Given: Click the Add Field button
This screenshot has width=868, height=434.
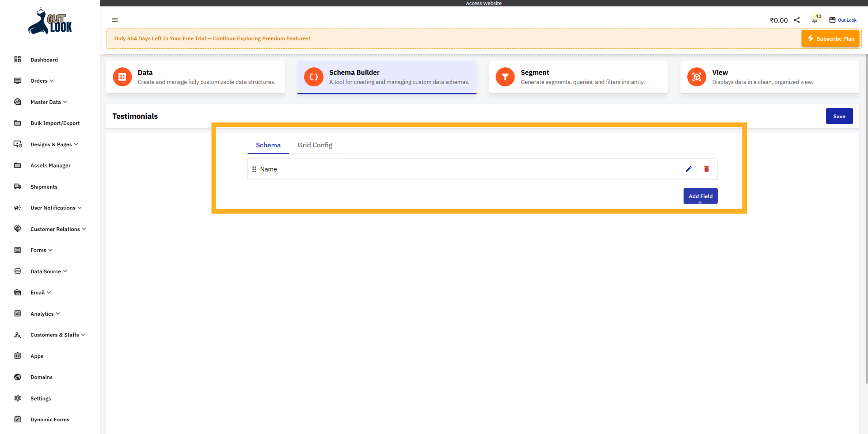Looking at the screenshot, I should pos(701,196).
